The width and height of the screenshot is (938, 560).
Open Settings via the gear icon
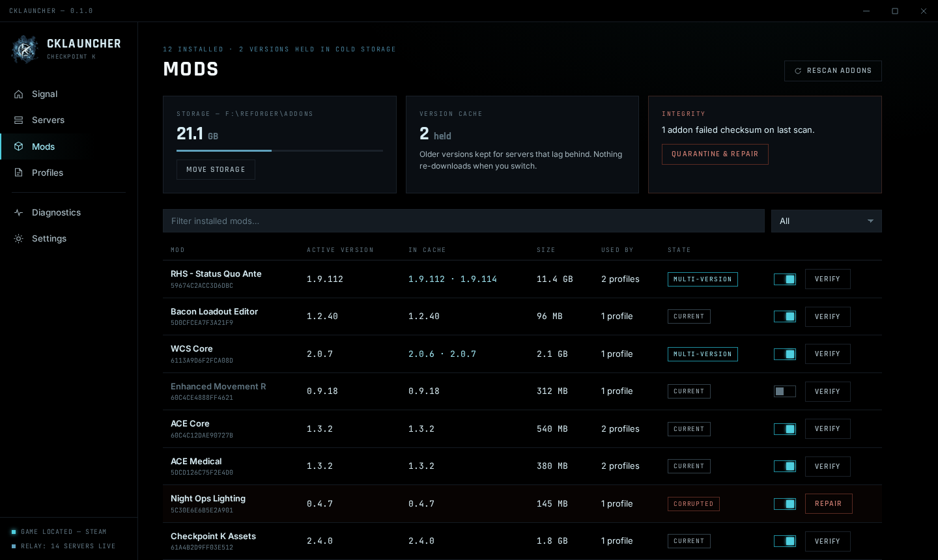(x=19, y=238)
